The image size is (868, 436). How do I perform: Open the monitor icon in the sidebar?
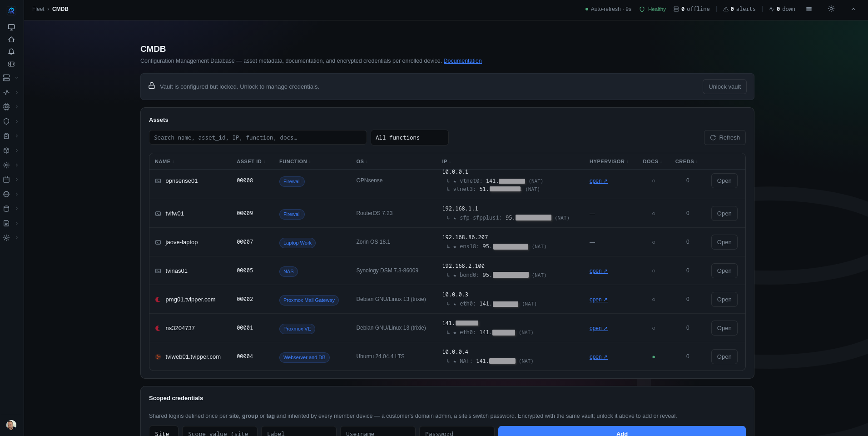click(11, 27)
